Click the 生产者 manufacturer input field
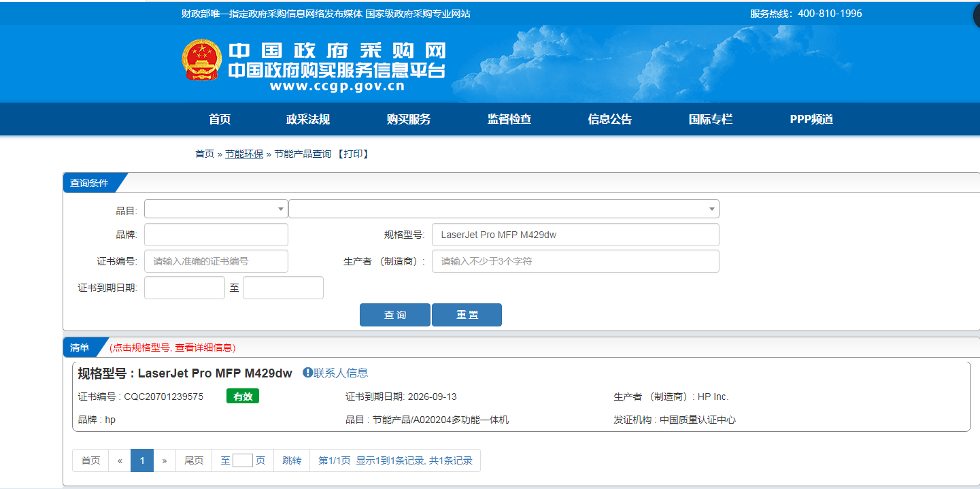Viewport: 980px width, 489px height. tap(575, 261)
